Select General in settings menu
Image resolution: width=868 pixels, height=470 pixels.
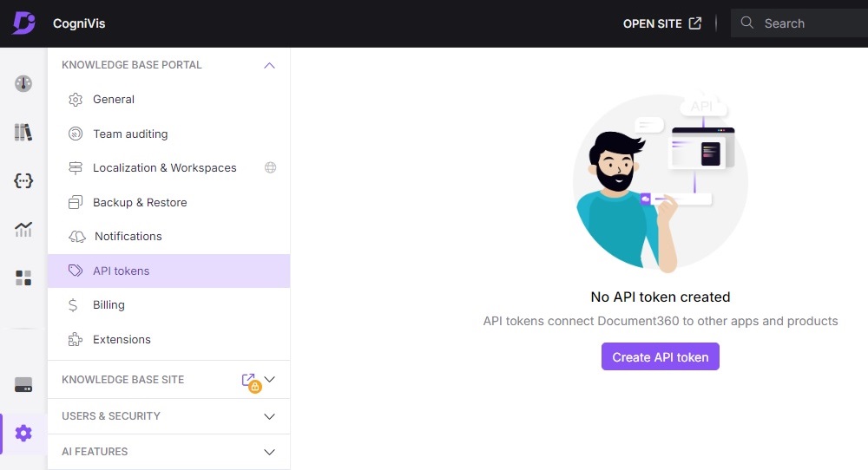pos(114,99)
